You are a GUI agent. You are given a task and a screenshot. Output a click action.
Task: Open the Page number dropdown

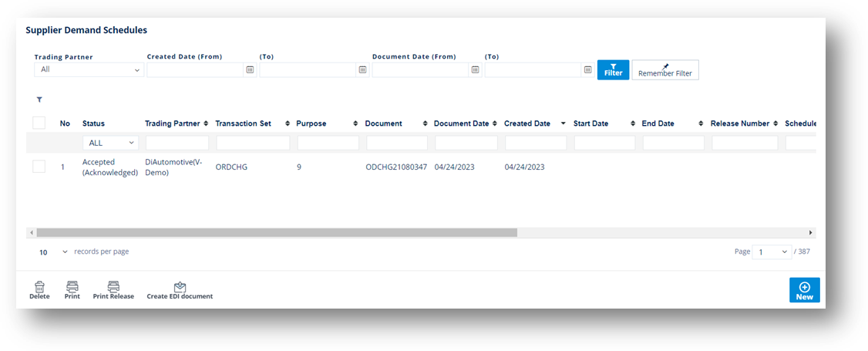772,252
